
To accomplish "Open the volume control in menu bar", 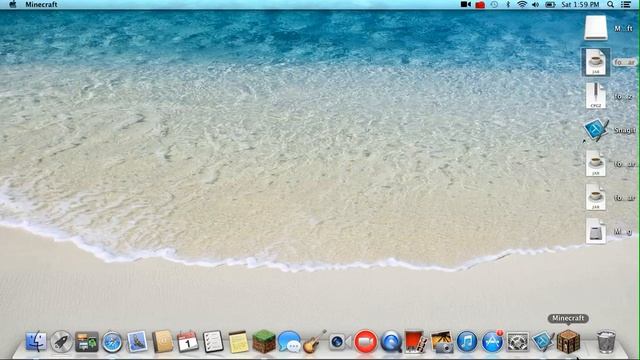I will pos(536,4).
